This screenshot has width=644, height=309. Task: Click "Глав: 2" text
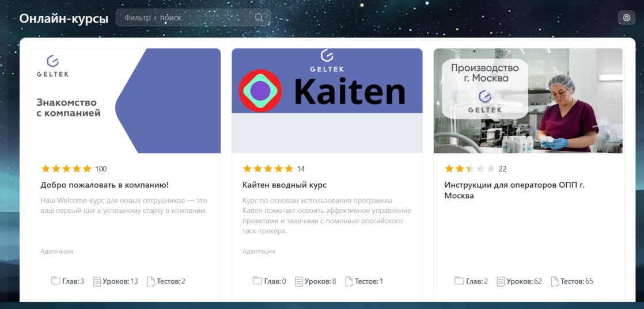[x=477, y=281]
